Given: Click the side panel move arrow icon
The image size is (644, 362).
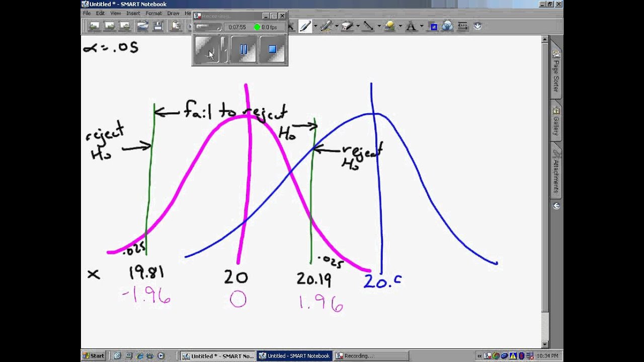Looking at the screenshot, I should pos(556,206).
